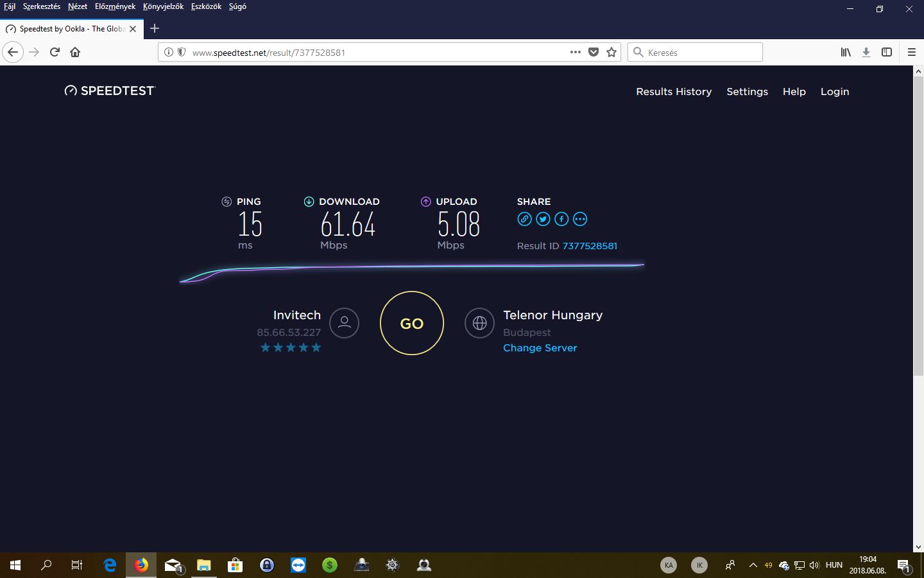Viewport: 924px width, 578px height.
Task: Open the volume control in tray
Action: tap(814, 565)
